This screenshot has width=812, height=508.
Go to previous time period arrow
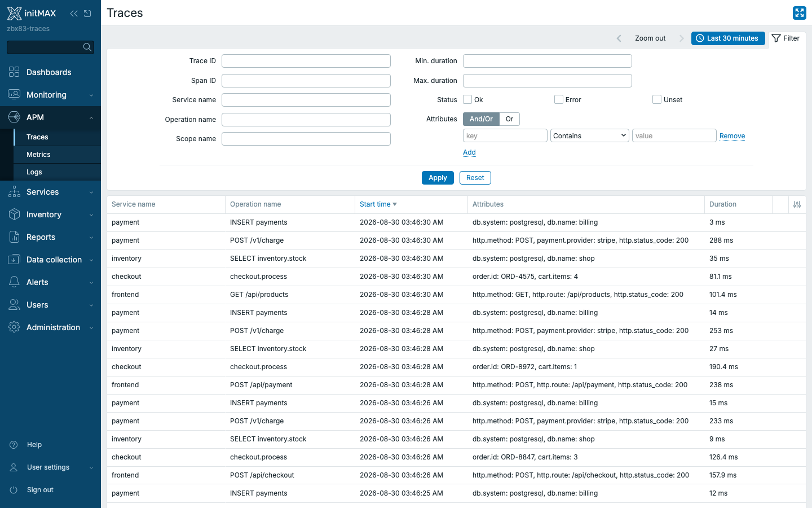pos(619,38)
